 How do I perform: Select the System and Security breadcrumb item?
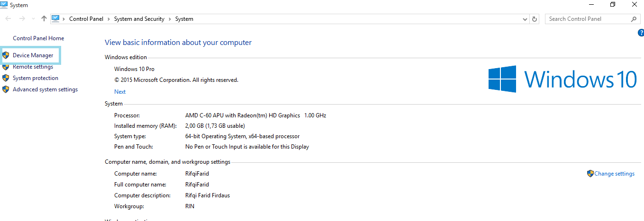point(139,19)
